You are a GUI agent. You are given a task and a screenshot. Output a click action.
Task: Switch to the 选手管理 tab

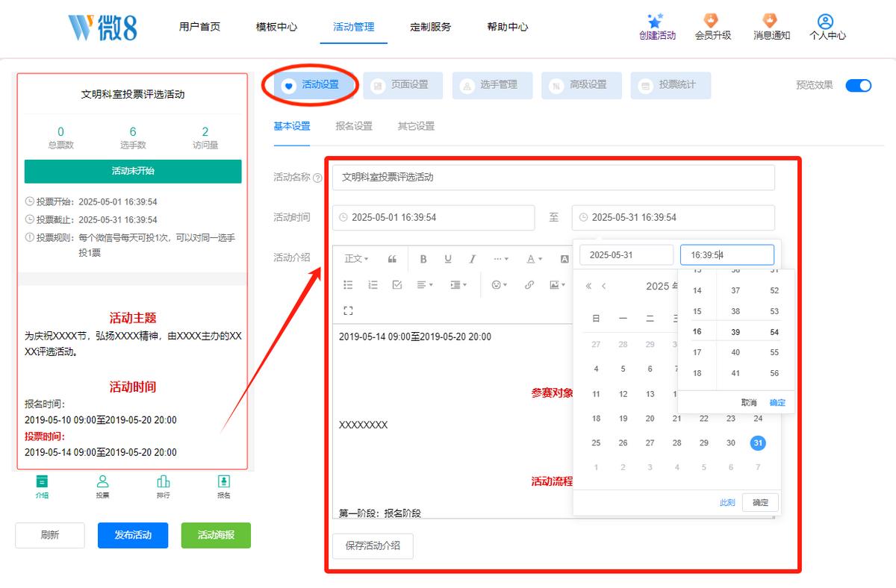point(492,85)
